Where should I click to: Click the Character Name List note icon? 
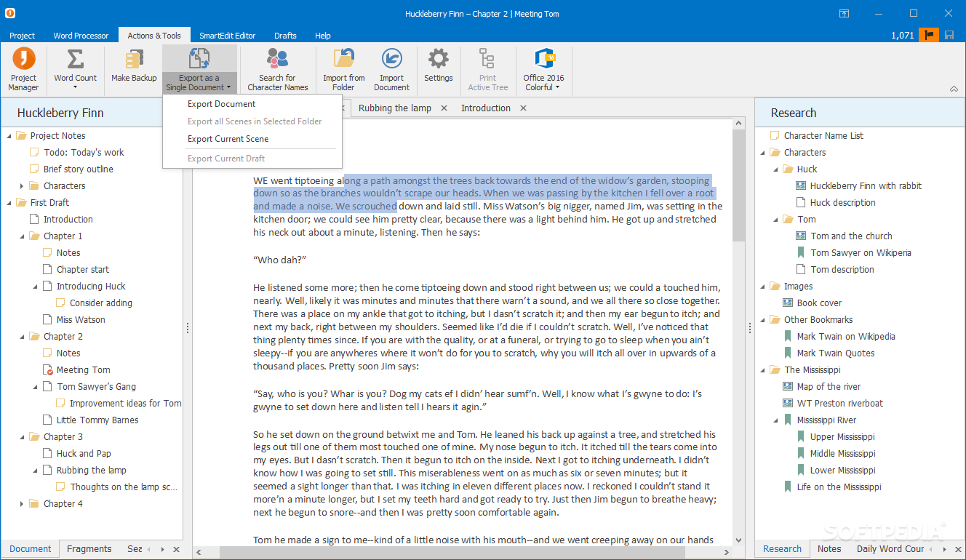775,136
